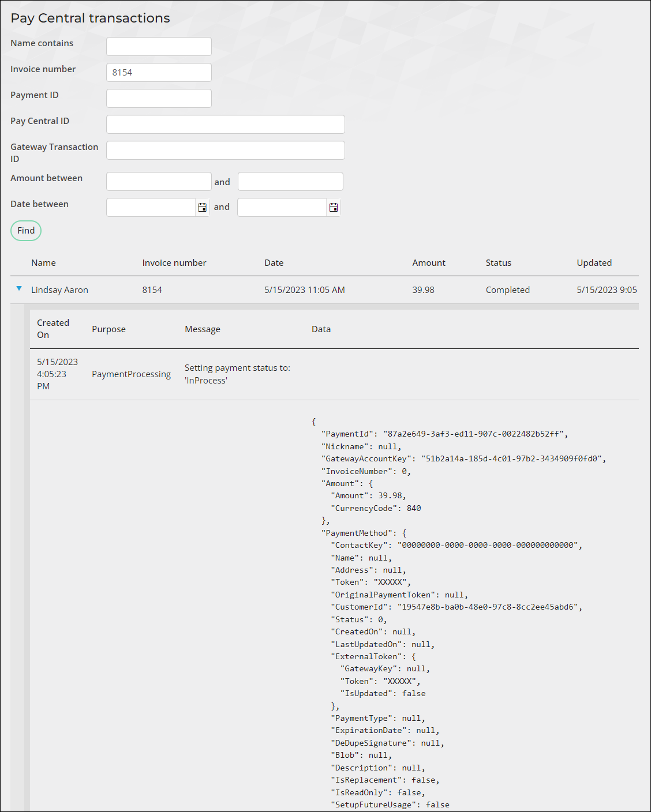
Task: Click the DeDupeSignature null line
Action: [388, 743]
